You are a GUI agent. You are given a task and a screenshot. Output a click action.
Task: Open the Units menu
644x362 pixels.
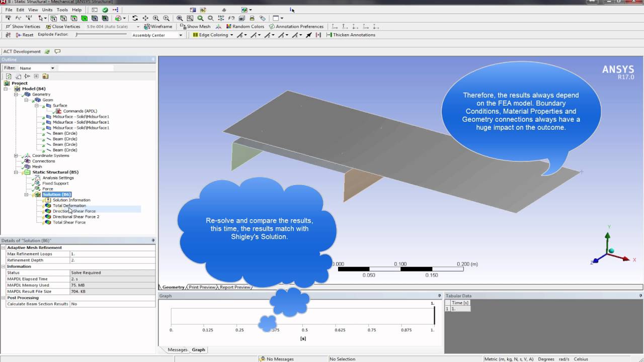coord(47,10)
